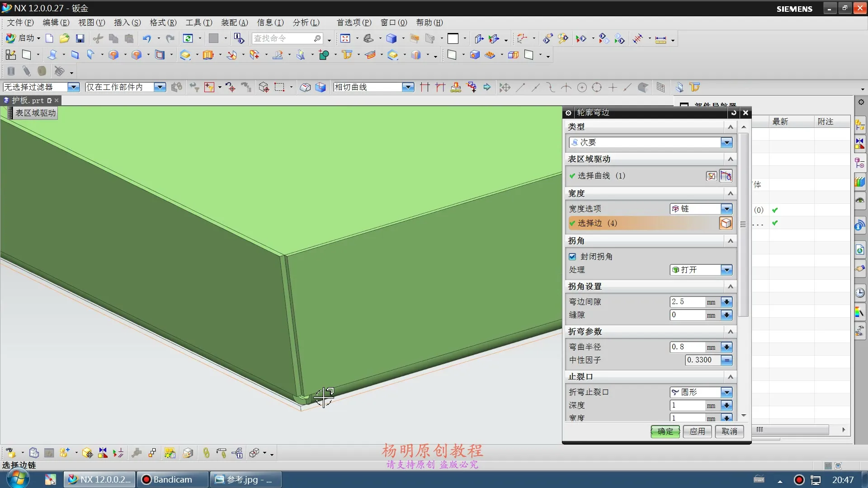Viewport: 868px width, 488px height.
Task: Switch to Bandicam in taskbar
Action: pyautogui.click(x=172, y=479)
